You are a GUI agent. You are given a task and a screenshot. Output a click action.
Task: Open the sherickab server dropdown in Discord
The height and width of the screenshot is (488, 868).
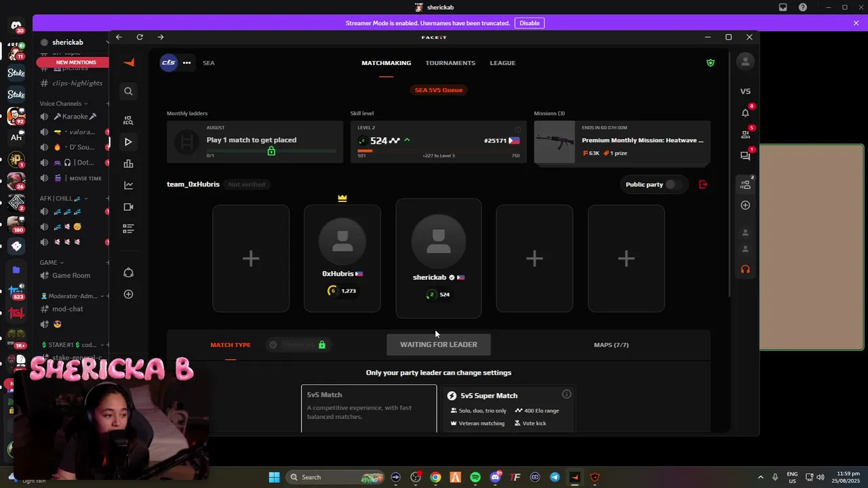(73, 42)
